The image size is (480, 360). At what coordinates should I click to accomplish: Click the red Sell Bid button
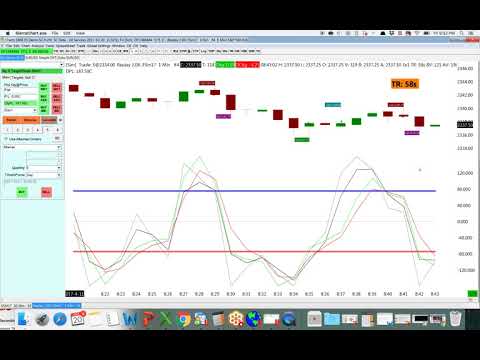57,110
